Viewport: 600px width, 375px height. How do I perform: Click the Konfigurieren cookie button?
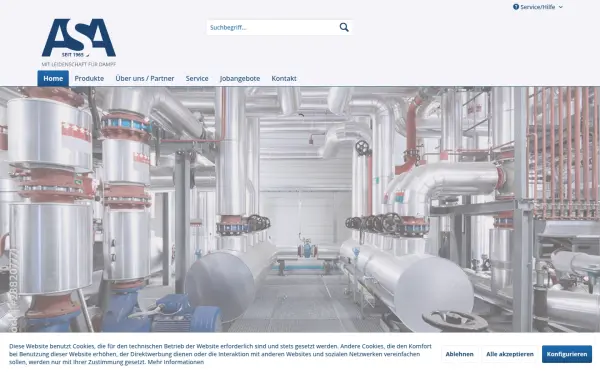567,354
